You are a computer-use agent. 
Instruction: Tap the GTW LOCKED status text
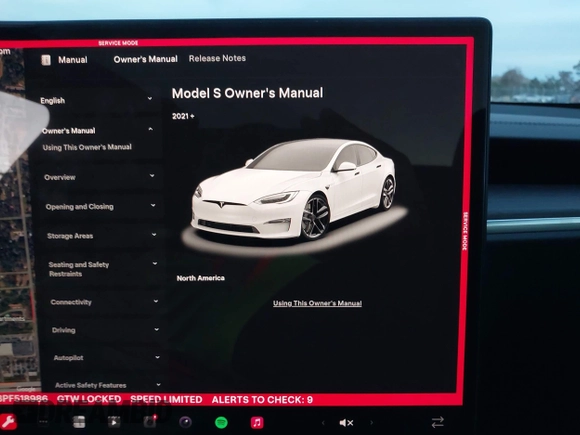(89, 399)
